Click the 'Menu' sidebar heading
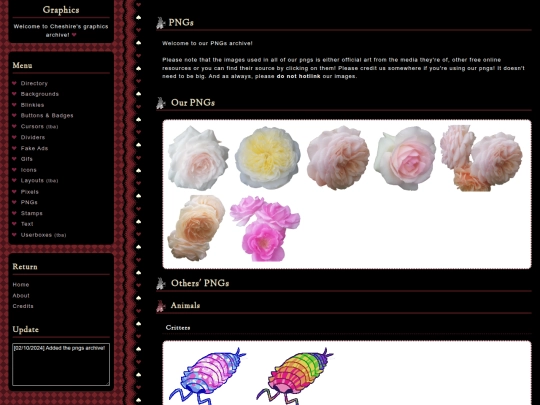Viewport: 540px width, 405px height. 22,65
